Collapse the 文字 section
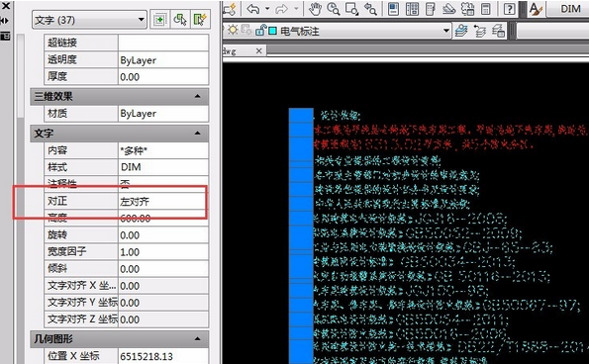The width and height of the screenshot is (589, 364). [198, 134]
